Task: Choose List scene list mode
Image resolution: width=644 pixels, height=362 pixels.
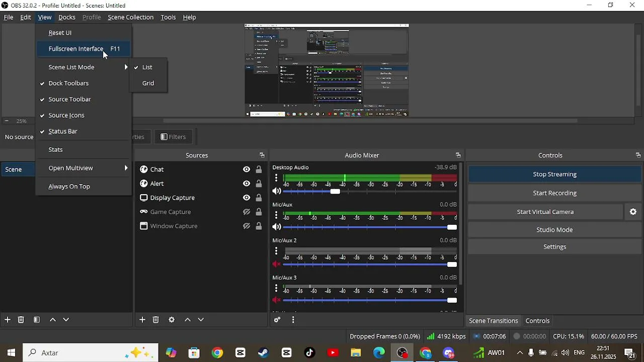Action: tap(148, 67)
